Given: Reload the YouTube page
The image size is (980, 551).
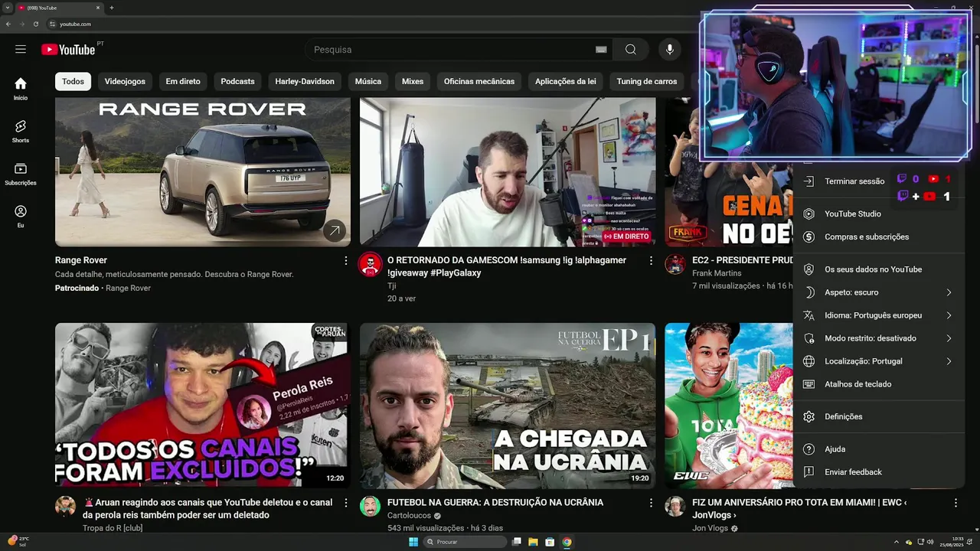Looking at the screenshot, I should pos(35,24).
